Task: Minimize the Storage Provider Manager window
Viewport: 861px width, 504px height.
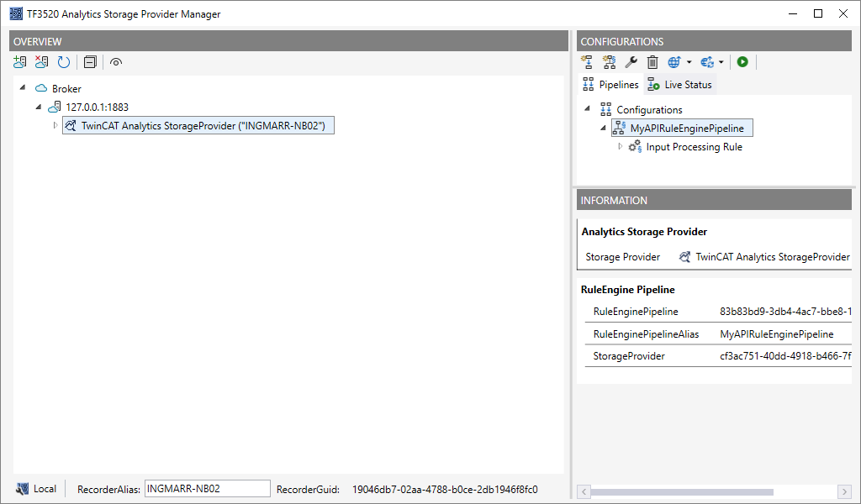Action: (793, 13)
